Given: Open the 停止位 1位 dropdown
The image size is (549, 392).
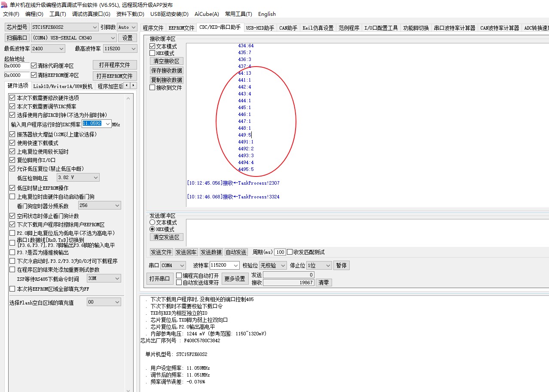Looking at the screenshot, I should [x=328, y=265].
